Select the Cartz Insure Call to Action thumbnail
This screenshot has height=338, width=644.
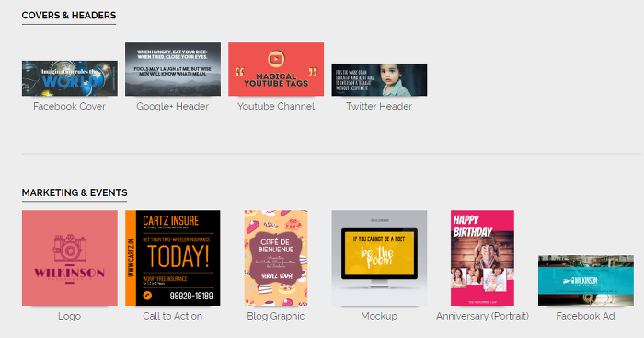[x=173, y=258]
